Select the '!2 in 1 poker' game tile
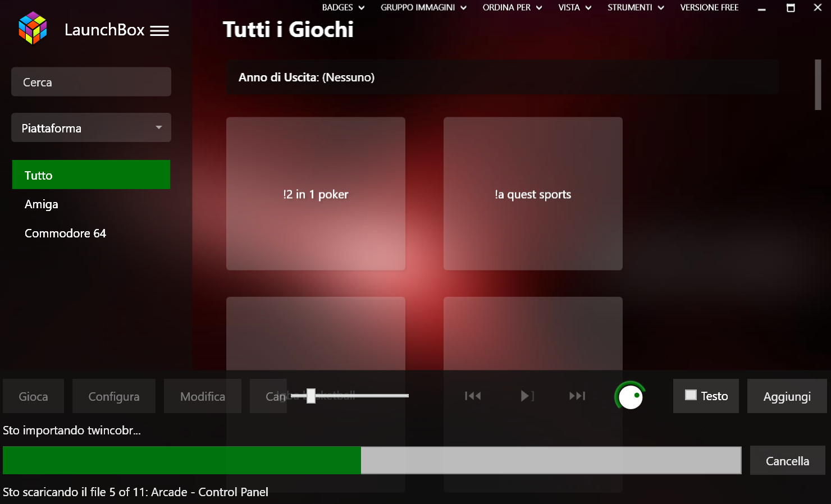 pyautogui.click(x=316, y=194)
